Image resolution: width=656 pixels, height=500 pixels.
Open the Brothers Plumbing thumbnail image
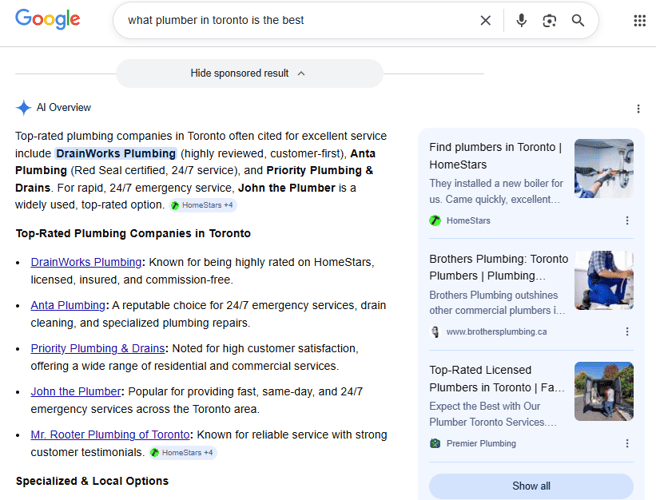603,280
